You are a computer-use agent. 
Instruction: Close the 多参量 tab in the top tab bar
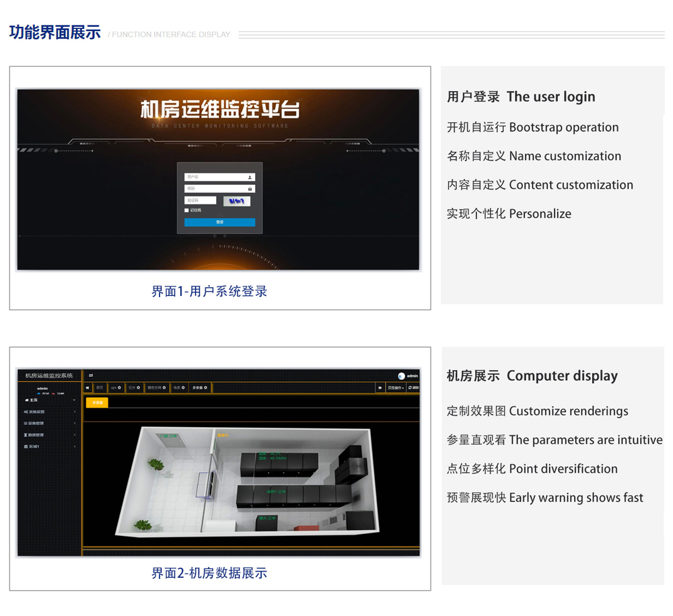coord(207,388)
